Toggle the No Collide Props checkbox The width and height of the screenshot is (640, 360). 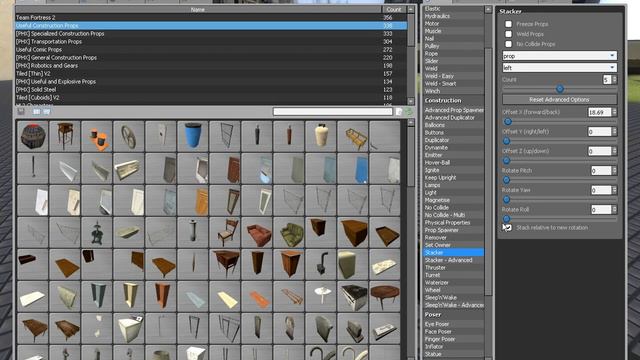(508, 44)
